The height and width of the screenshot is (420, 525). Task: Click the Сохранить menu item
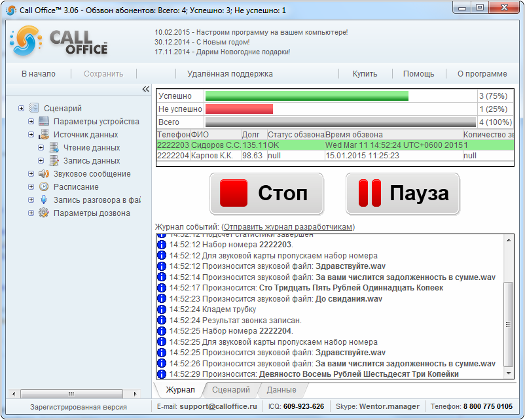(x=103, y=74)
